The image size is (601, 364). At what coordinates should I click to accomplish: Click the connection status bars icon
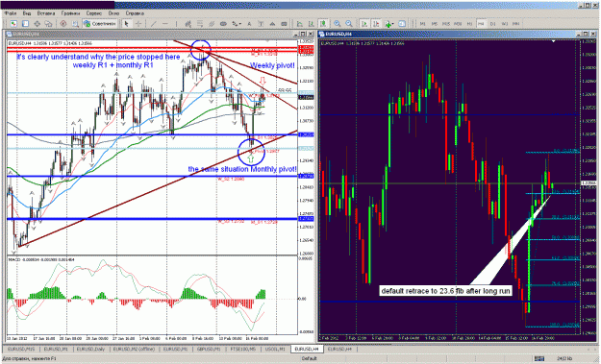[x=538, y=358]
